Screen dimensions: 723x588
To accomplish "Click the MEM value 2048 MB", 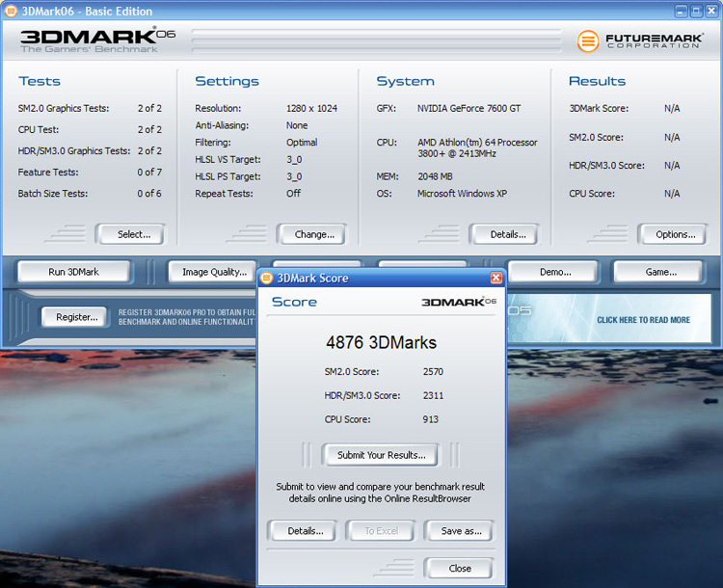I will (x=435, y=176).
